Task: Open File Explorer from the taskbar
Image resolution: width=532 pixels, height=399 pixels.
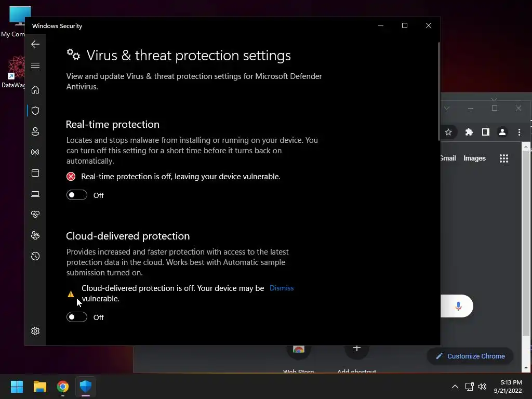Action: (39, 387)
